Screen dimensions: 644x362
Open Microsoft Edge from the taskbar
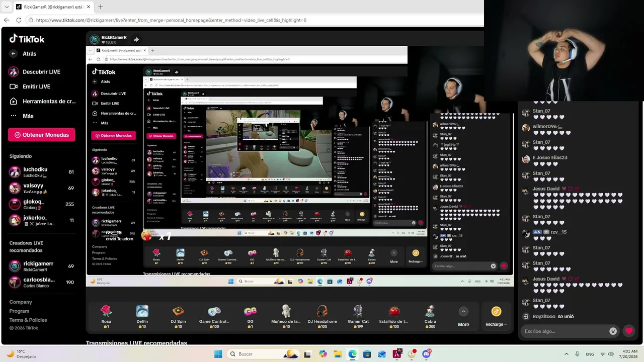(x=352, y=354)
